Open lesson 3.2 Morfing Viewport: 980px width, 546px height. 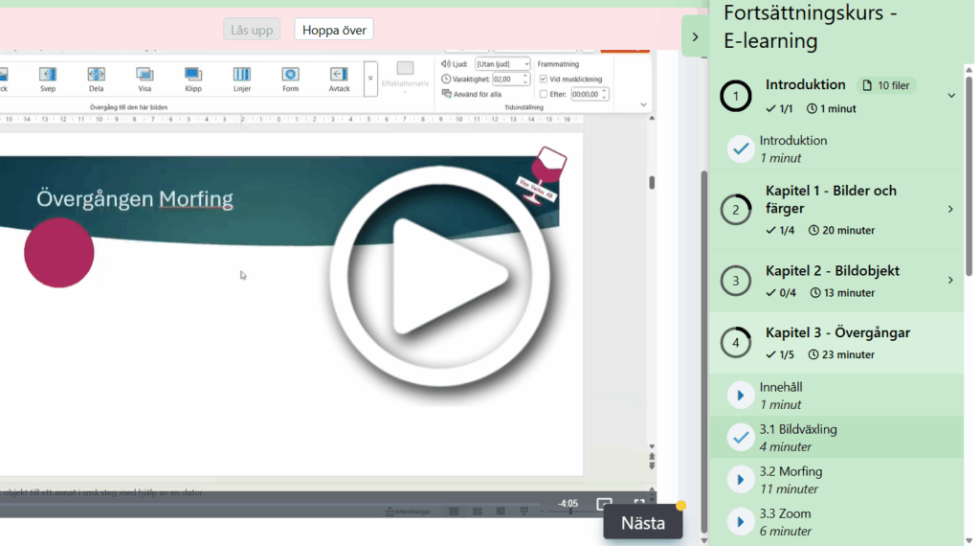(740, 479)
